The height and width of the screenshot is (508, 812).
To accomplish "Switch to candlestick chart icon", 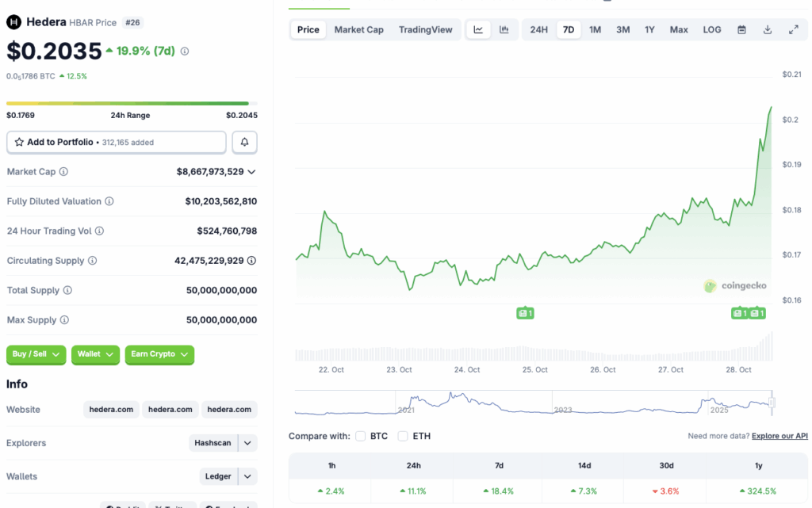I will click(504, 30).
